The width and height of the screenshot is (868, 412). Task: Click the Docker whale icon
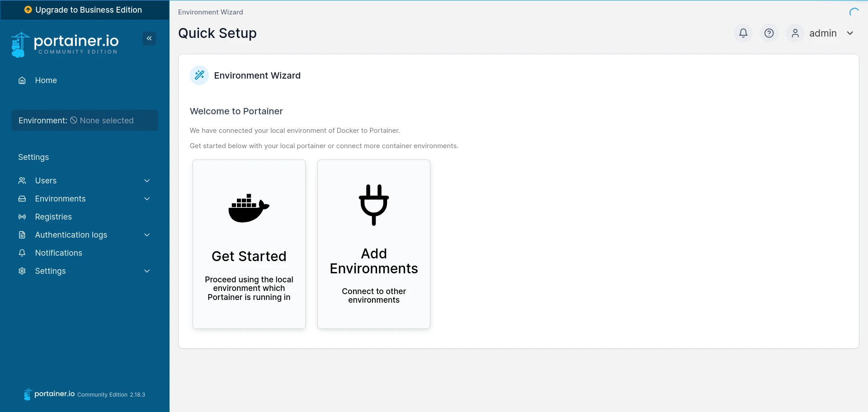point(249,208)
